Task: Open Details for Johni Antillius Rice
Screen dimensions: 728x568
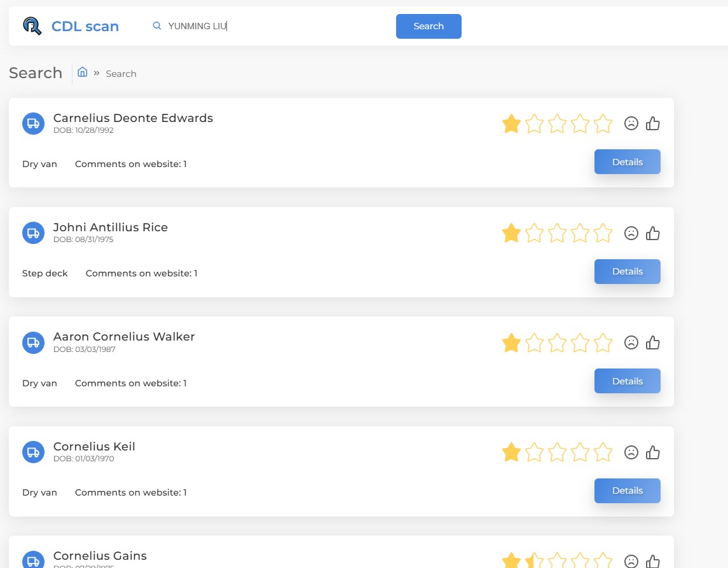Action: point(627,271)
